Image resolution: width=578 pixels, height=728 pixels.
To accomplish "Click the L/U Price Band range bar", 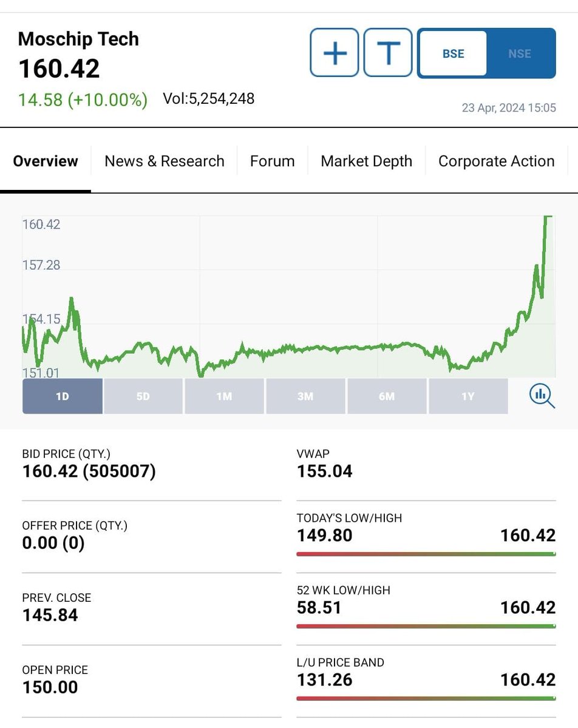I will pyautogui.click(x=426, y=698).
